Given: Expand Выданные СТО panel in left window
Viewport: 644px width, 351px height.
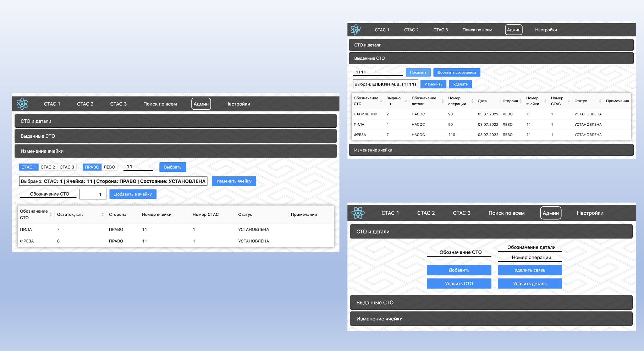Looking at the screenshot, I should [176, 136].
